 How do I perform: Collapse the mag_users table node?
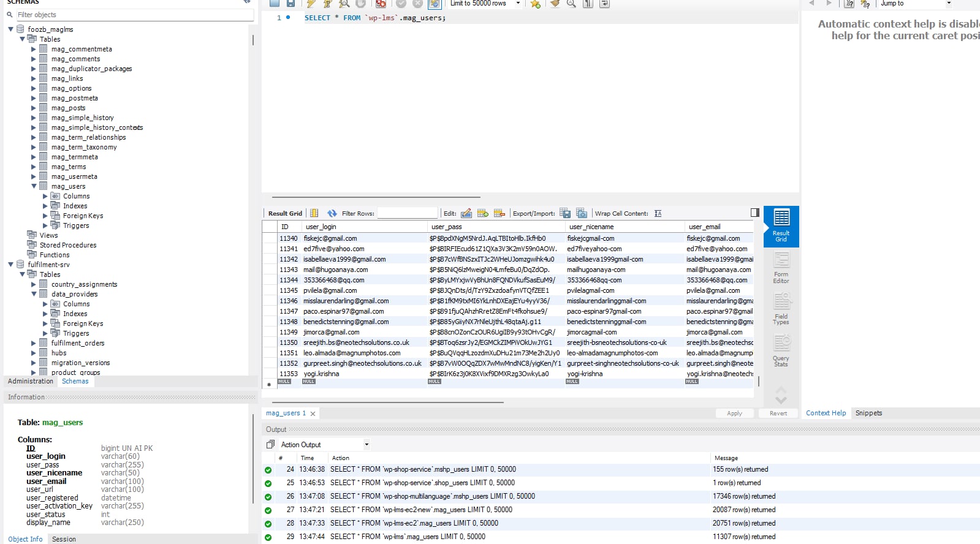click(x=34, y=186)
